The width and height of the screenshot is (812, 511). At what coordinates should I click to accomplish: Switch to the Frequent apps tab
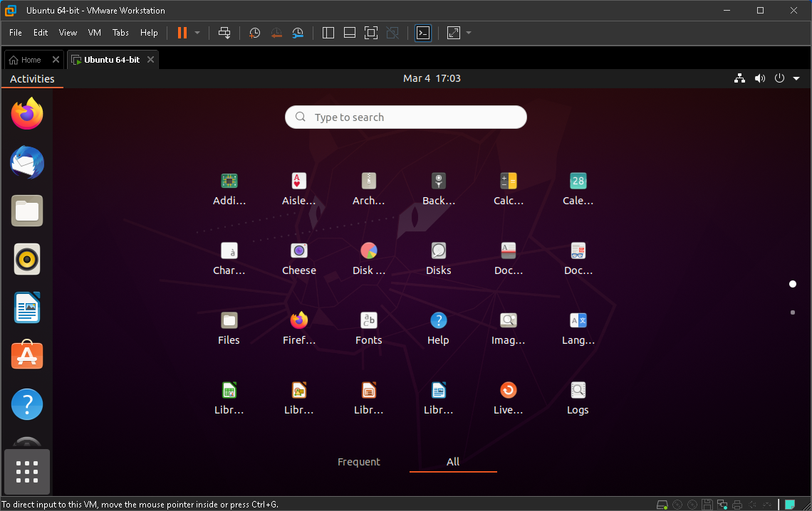pyautogui.click(x=358, y=462)
